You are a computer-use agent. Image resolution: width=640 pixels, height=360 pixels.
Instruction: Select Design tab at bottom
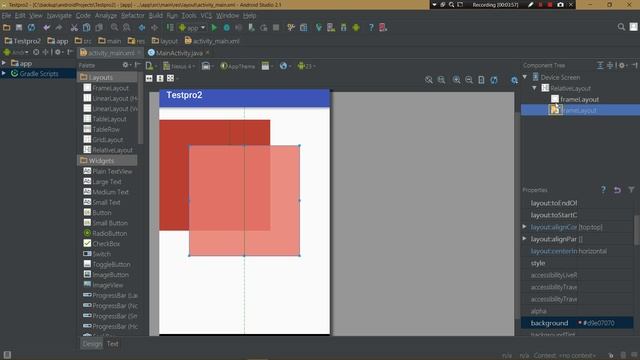tap(92, 344)
